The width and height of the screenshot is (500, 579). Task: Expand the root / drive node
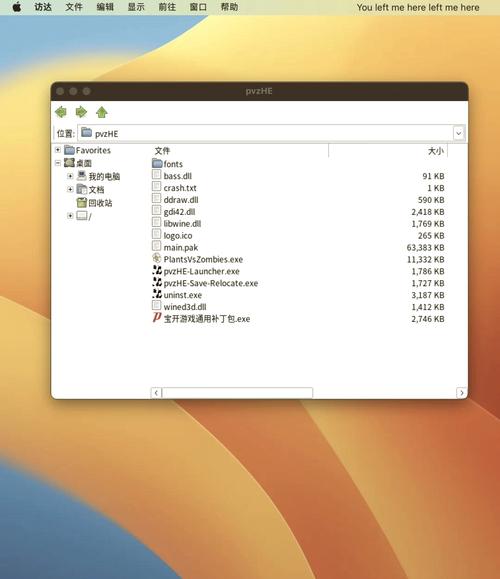(70, 216)
